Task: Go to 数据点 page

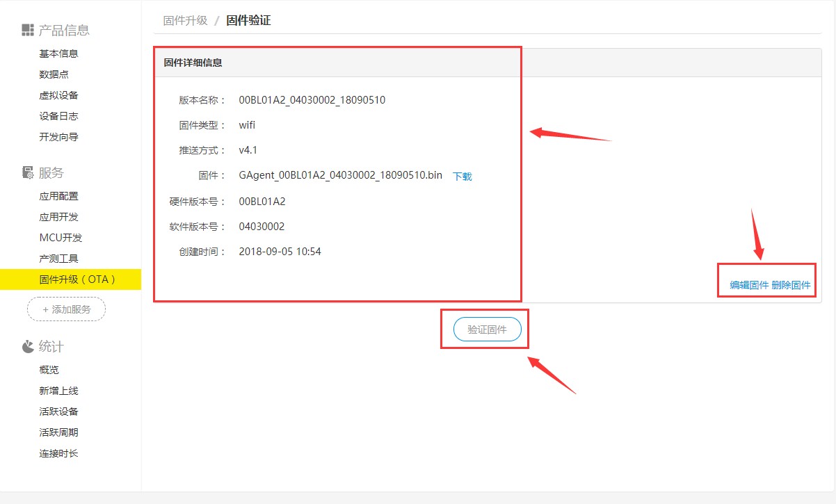Action: pyautogui.click(x=54, y=74)
